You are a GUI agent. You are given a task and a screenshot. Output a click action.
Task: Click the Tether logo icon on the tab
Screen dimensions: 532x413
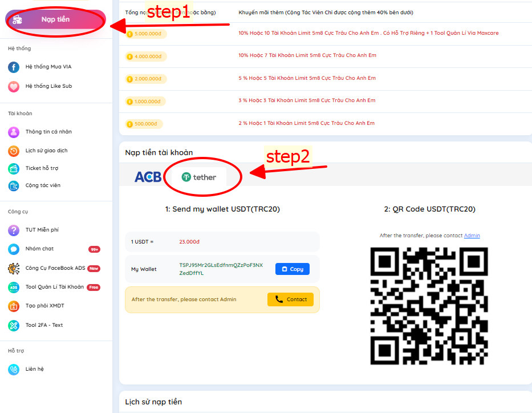(186, 177)
